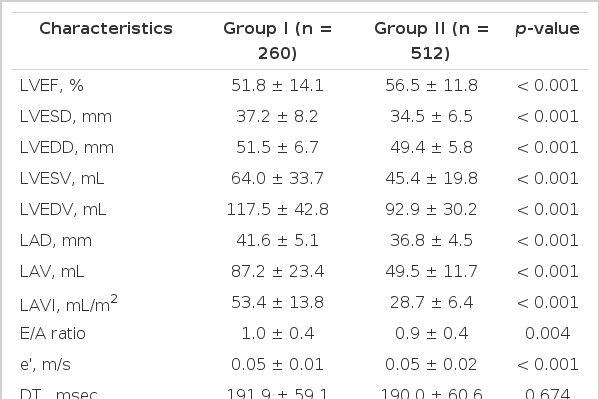This screenshot has height=399, width=599.
Task: Select the Group II column header
Action: point(431,41)
